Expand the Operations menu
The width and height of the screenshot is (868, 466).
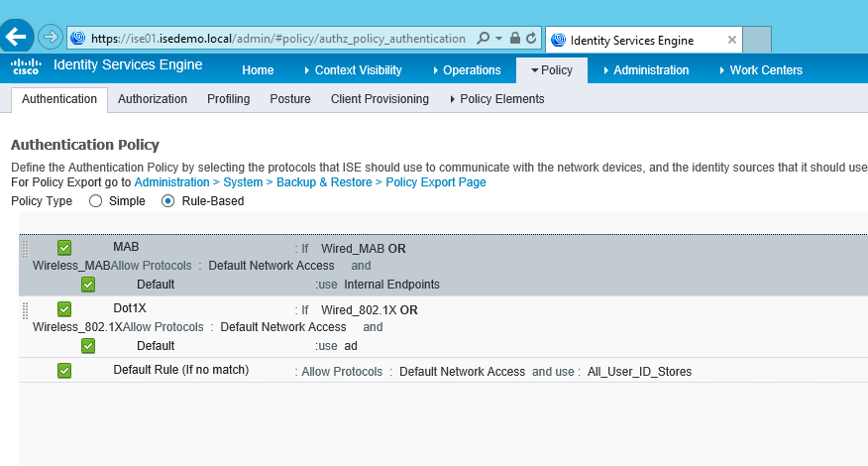(468, 70)
